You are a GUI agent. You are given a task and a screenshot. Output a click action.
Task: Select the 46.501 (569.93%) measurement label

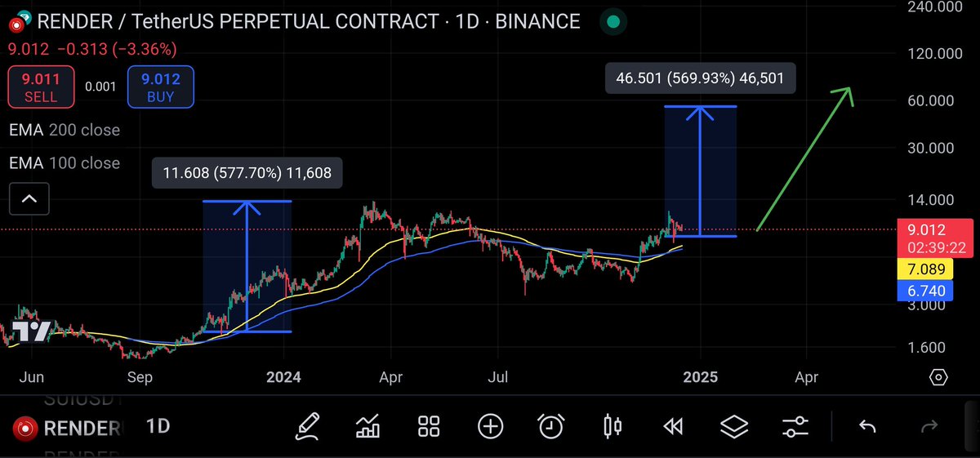point(701,80)
